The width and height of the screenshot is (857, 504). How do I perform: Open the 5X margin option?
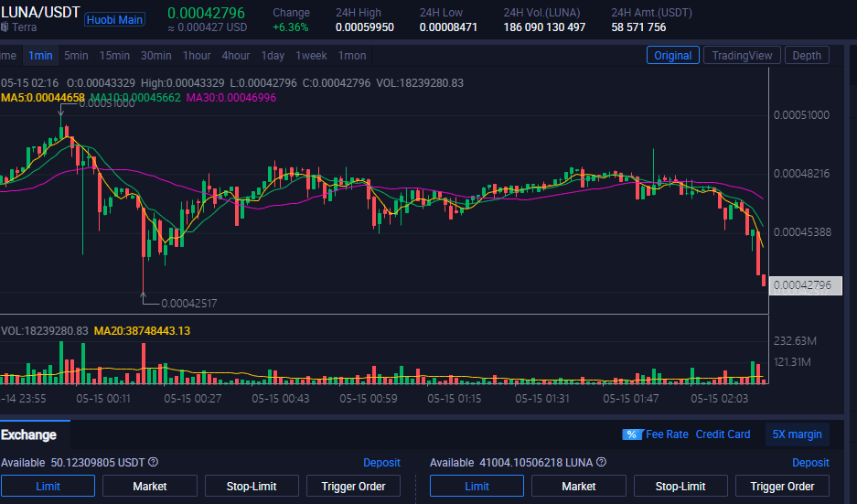(797, 434)
